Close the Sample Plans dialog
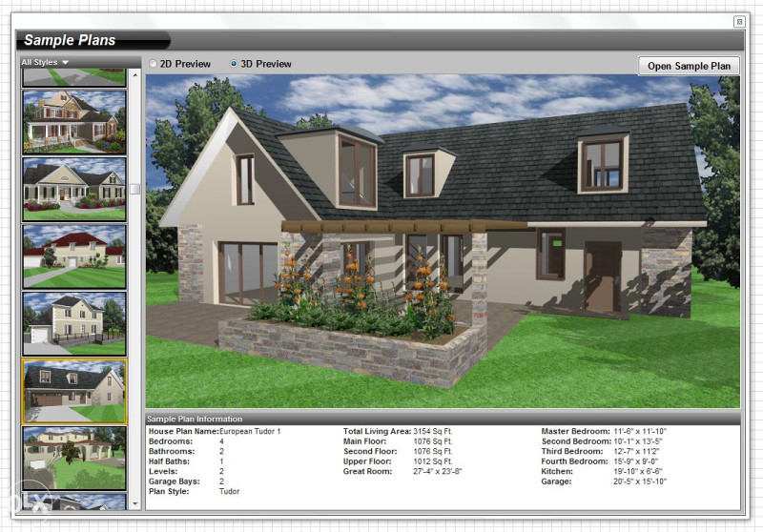The width and height of the screenshot is (763, 532). click(739, 21)
